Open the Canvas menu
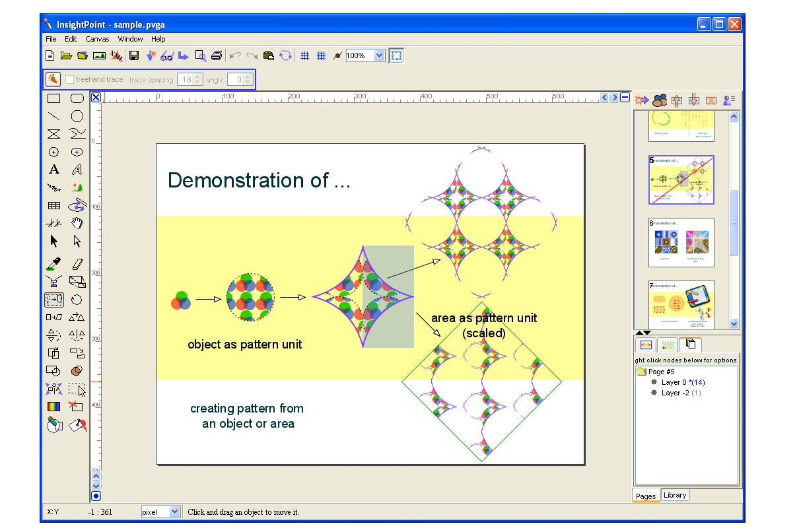The width and height of the screenshot is (799, 532). pyautogui.click(x=97, y=39)
